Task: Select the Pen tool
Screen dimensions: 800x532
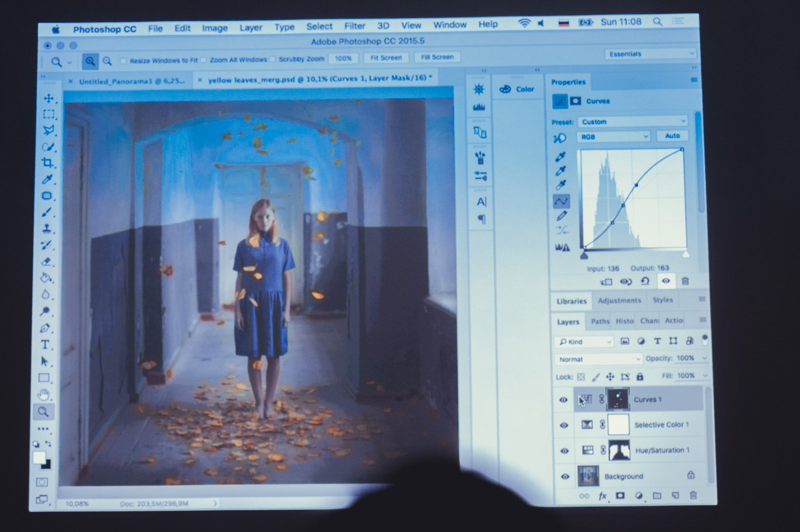Action: 45,328
